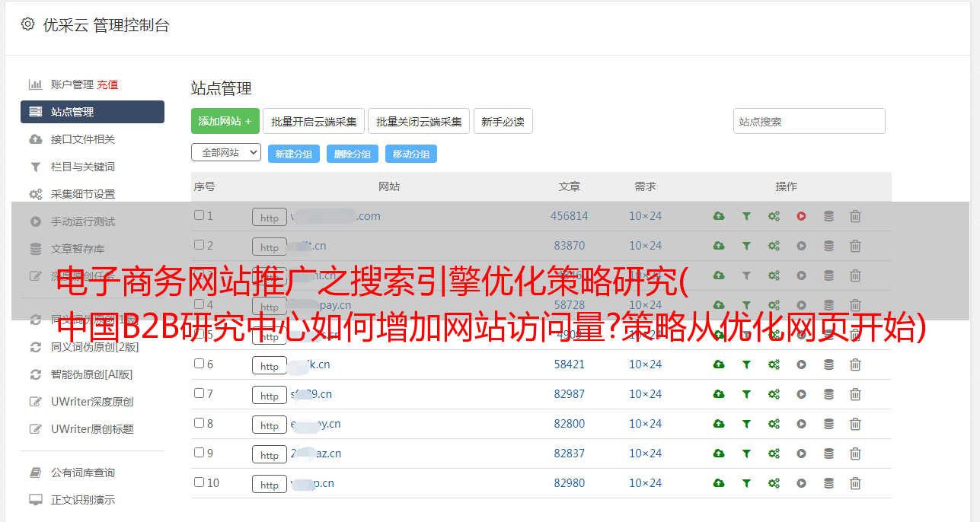Click trash icon in row 10
980x522 pixels.
pyautogui.click(x=855, y=483)
